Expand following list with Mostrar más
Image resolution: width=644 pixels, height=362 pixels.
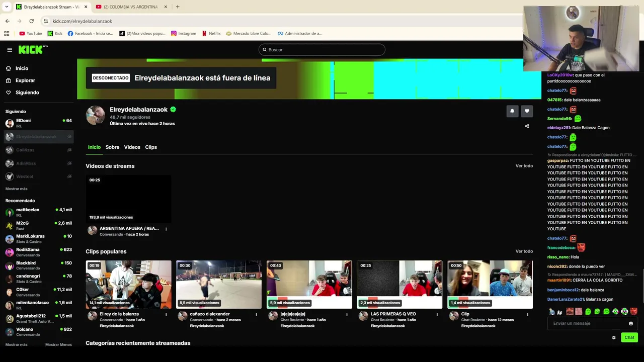click(16, 189)
